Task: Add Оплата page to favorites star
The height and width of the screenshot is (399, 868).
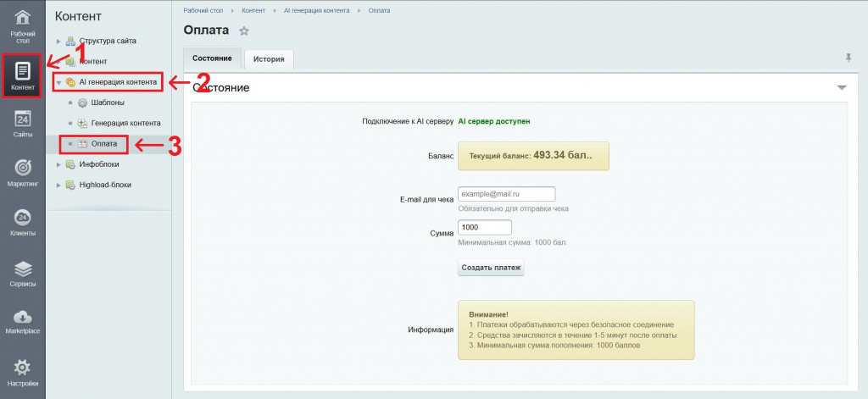Action: [244, 31]
